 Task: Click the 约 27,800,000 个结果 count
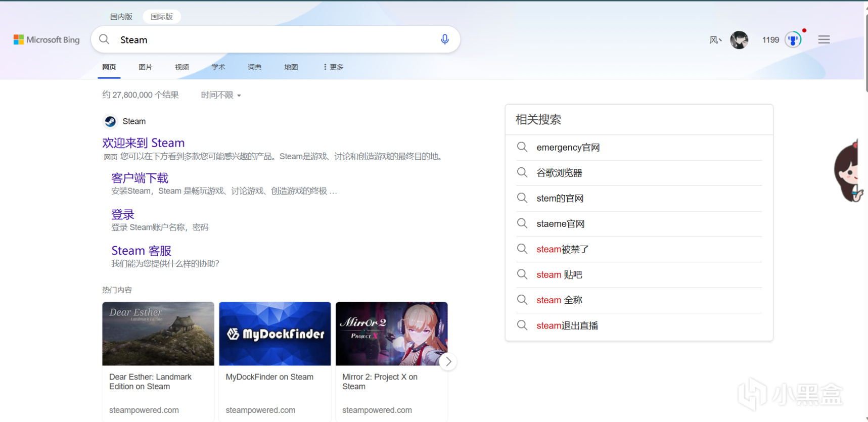tap(141, 95)
